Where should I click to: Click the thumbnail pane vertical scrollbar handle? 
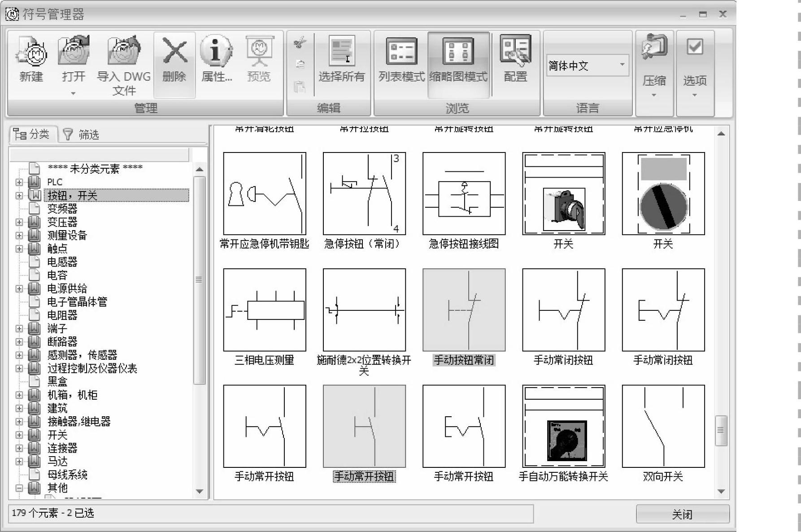point(721,431)
